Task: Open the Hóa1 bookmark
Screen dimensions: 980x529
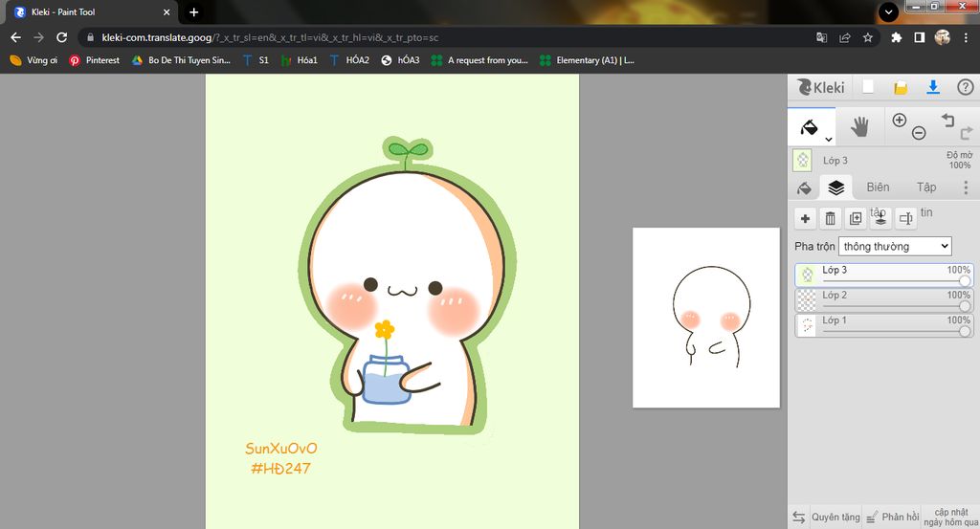Action: [x=300, y=60]
